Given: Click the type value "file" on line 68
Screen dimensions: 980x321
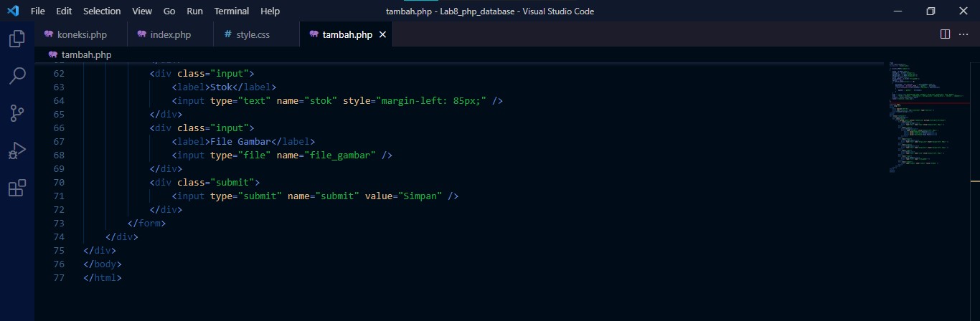Looking at the screenshot, I should click(255, 155).
